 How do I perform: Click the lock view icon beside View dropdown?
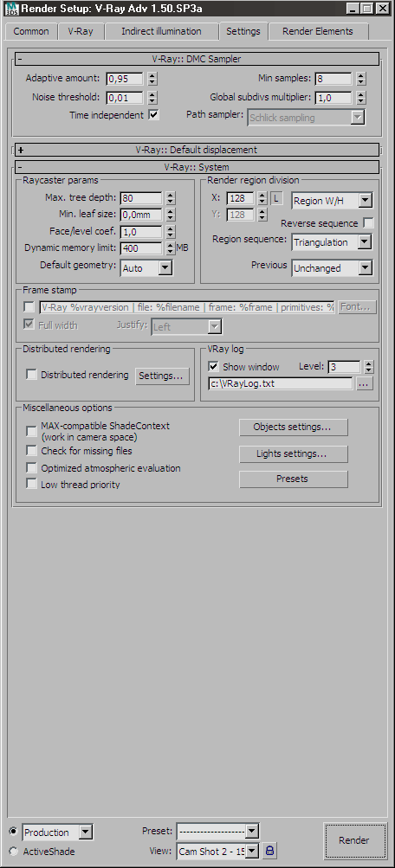(x=269, y=851)
